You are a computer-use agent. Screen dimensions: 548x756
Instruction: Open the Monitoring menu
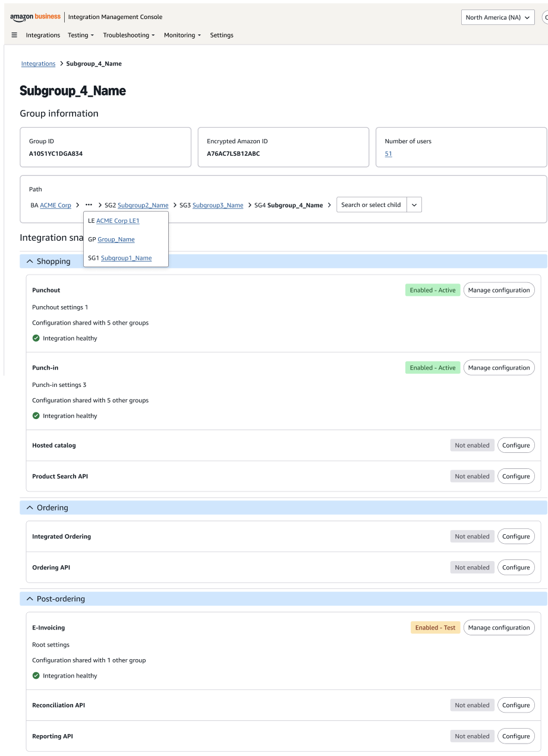point(182,35)
